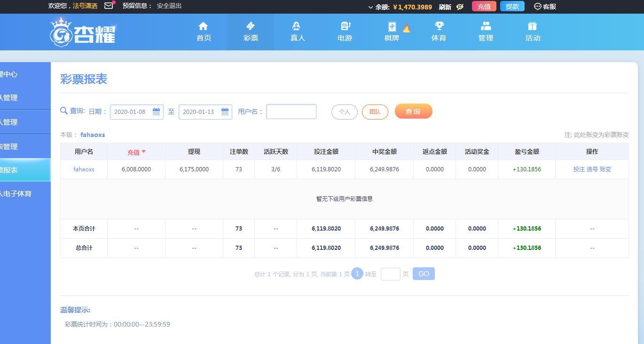Click the end date field 2020-01-13
The image size is (644, 344).
[x=205, y=112]
